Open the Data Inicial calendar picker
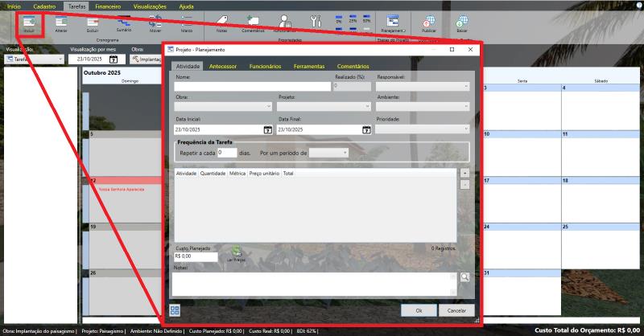 coord(267,129)
